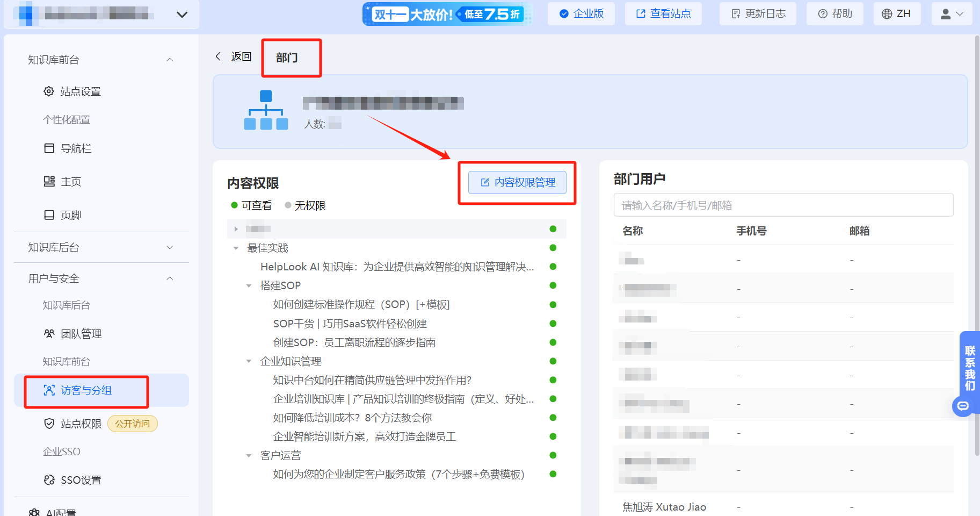Click the 查看站点 button
This screenshot has width=980, height=516.
click(663, 14)
